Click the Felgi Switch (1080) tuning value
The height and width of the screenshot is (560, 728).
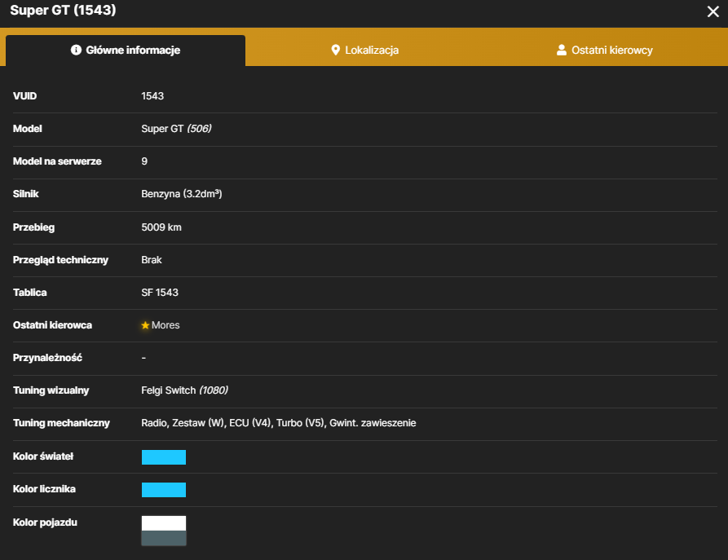pos(184,390)
